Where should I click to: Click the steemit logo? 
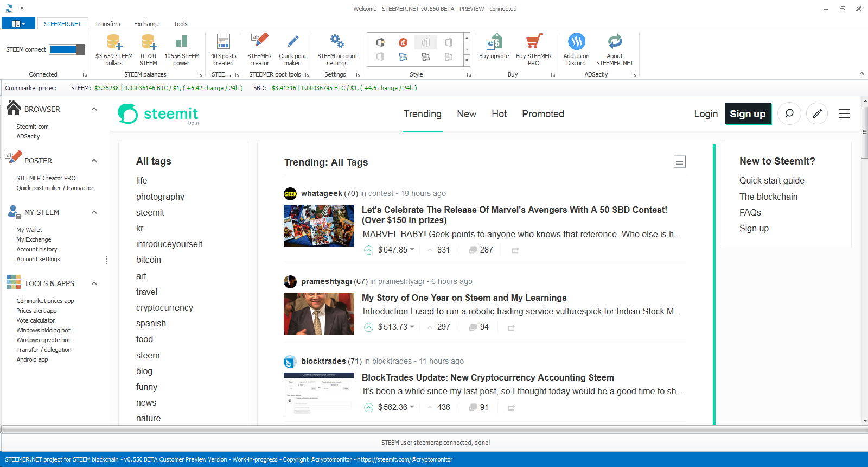158,114
